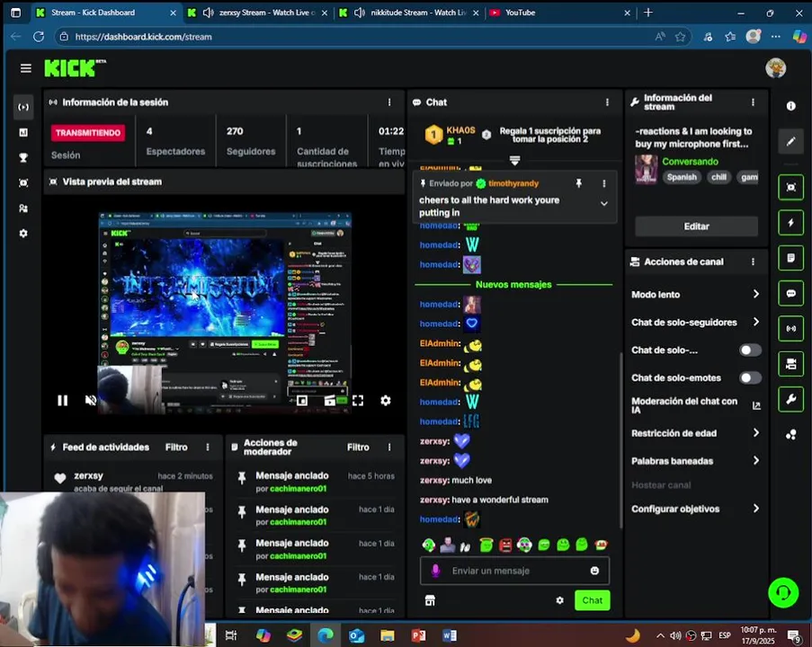This screenshot has width=812, height=647.
Task: Click timothyrandy username in pinned message
Action: click(513, 183)
